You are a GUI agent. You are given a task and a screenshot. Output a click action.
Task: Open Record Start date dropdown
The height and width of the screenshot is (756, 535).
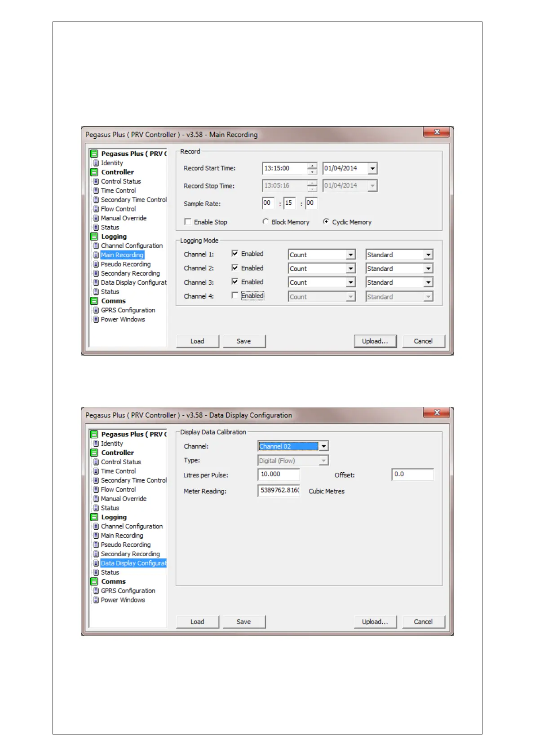tap(372, 168)
